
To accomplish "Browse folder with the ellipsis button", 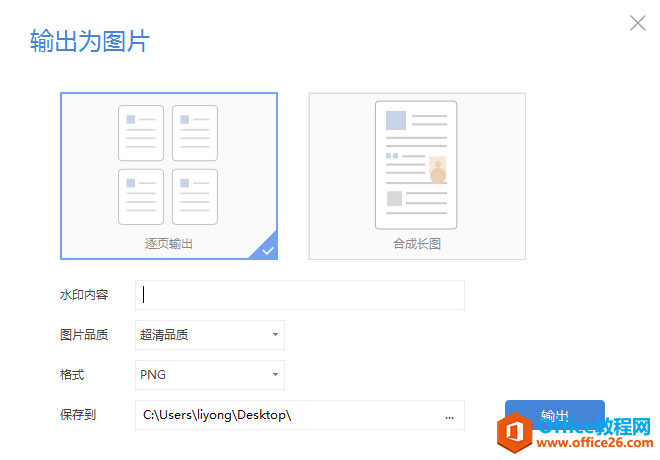I will point(450,417).
